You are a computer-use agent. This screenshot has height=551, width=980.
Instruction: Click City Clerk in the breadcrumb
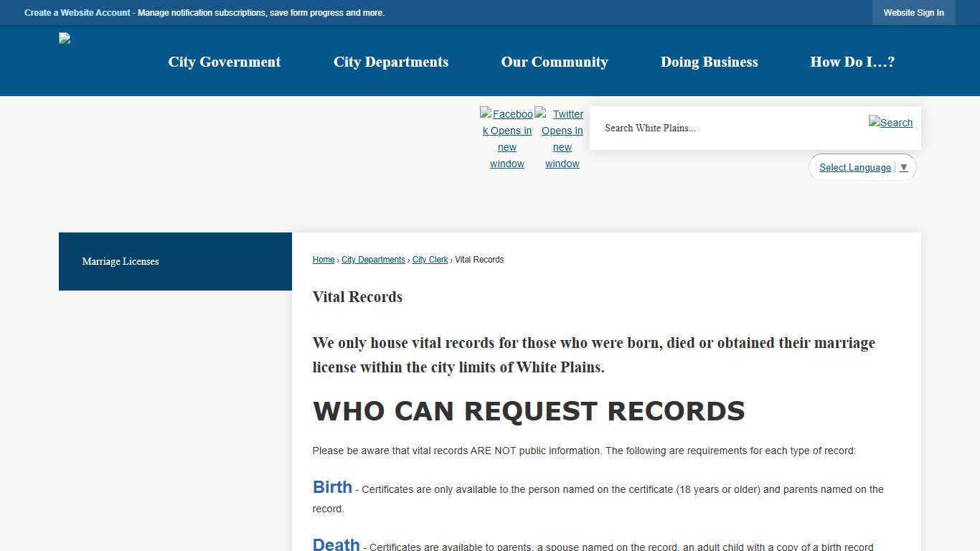tap(430, 260)
